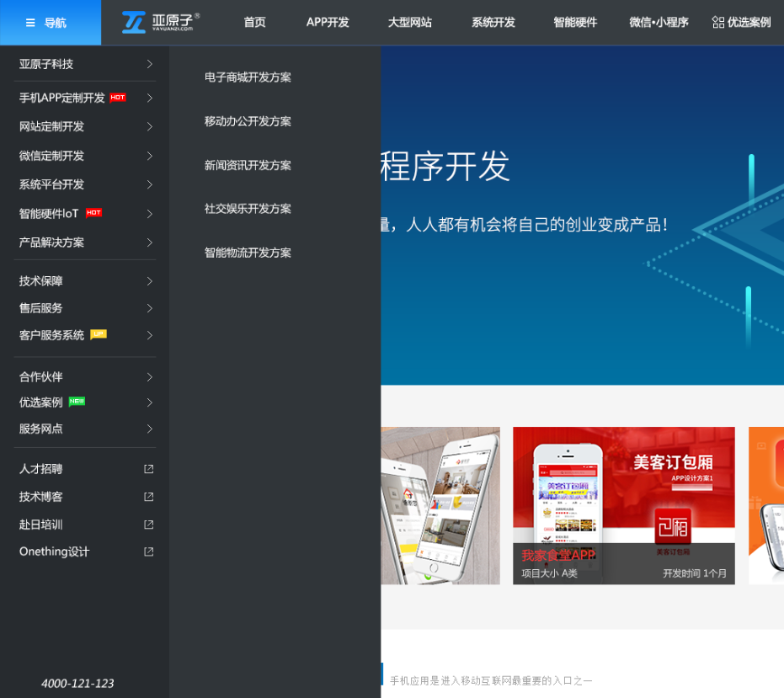Open the APP开发 top menu item
784x698 pixels.
pos(328,23)
